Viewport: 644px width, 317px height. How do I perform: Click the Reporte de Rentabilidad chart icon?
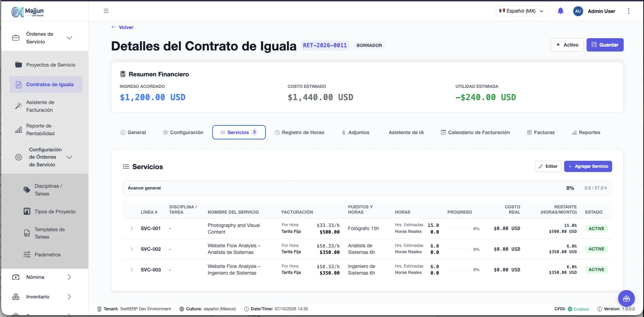pos(19,130)
